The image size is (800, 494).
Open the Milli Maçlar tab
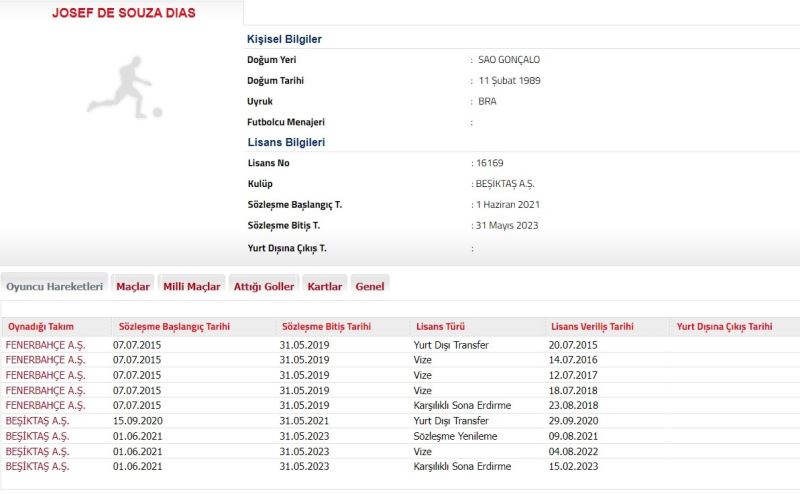191,286
